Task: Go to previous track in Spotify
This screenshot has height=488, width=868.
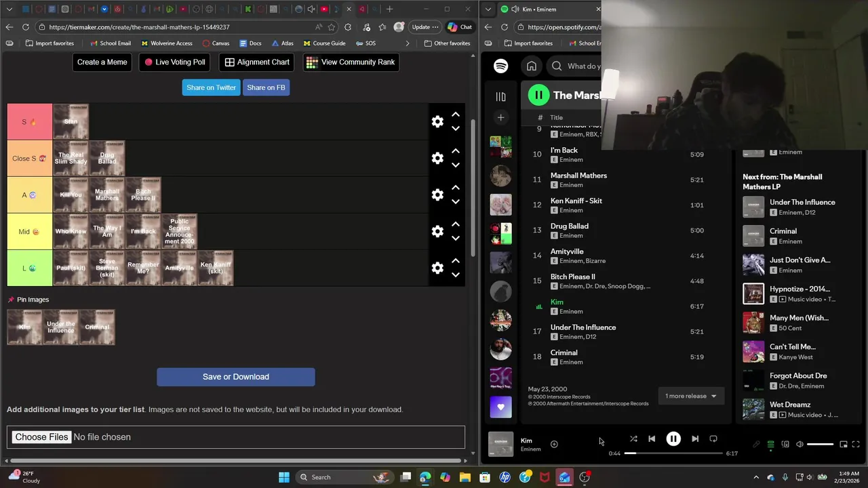Action: [x=652, y=439]
